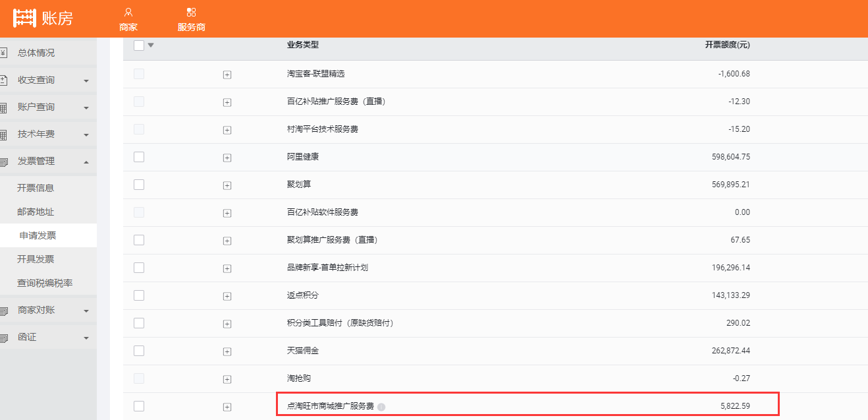
Task: Click the amount 5,822.59
Action: click(735, 406)
